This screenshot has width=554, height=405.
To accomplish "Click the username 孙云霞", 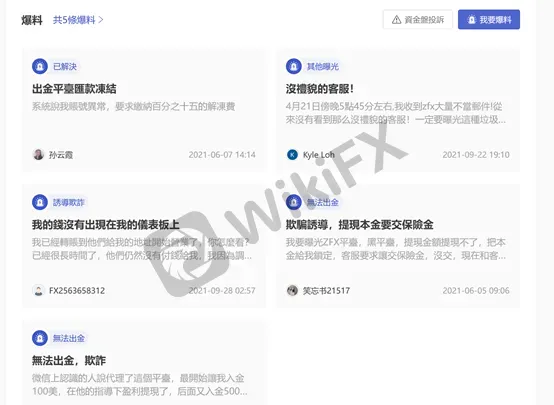I will (61, 155).
